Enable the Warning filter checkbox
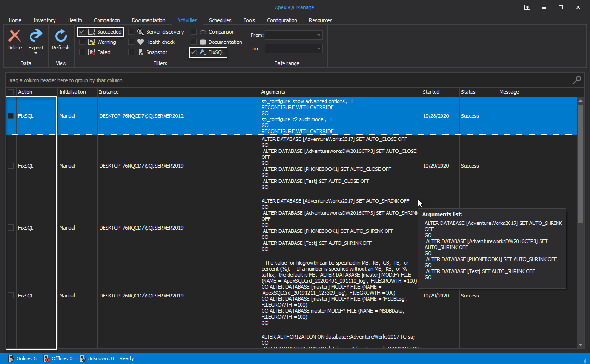The height and width of the screenshot is (364, 590). (82, 42)
